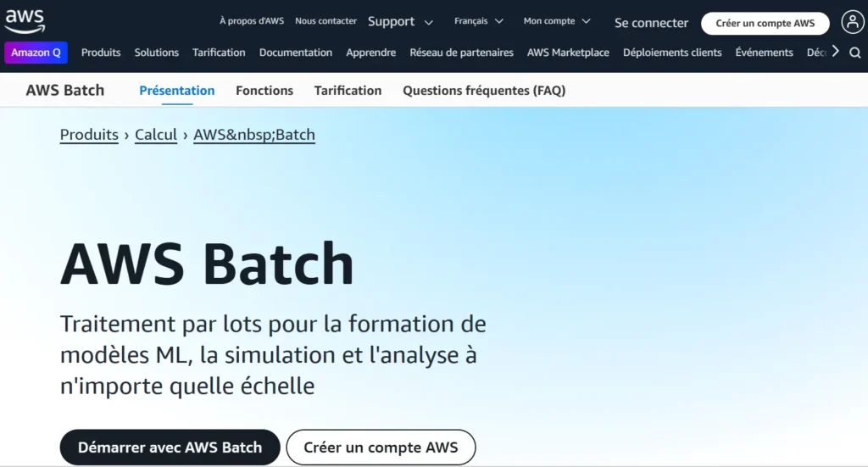Click the search magnifier icon
868x467 pixels.
point(855,53)
